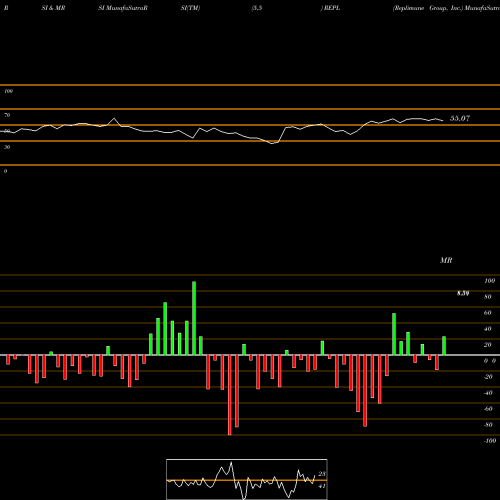
Task: Click the mini oscillator thumbnail chart
Action: (x=247, y=479)
